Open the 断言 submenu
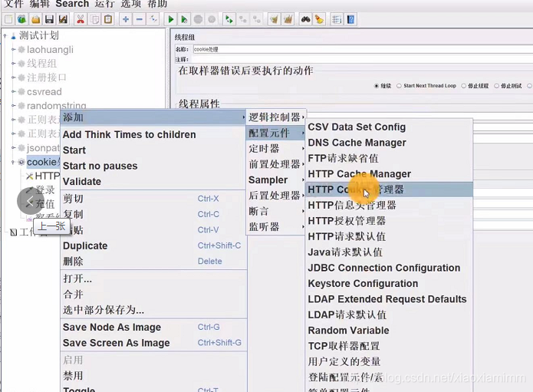This screenshot has width=533, height=392. [x=275, y=211]
